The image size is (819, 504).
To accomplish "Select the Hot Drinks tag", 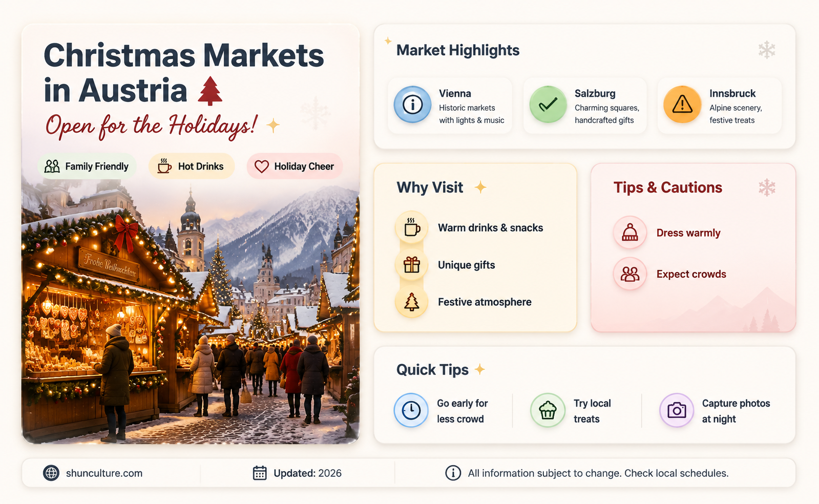I will click(x=191, y=166).
